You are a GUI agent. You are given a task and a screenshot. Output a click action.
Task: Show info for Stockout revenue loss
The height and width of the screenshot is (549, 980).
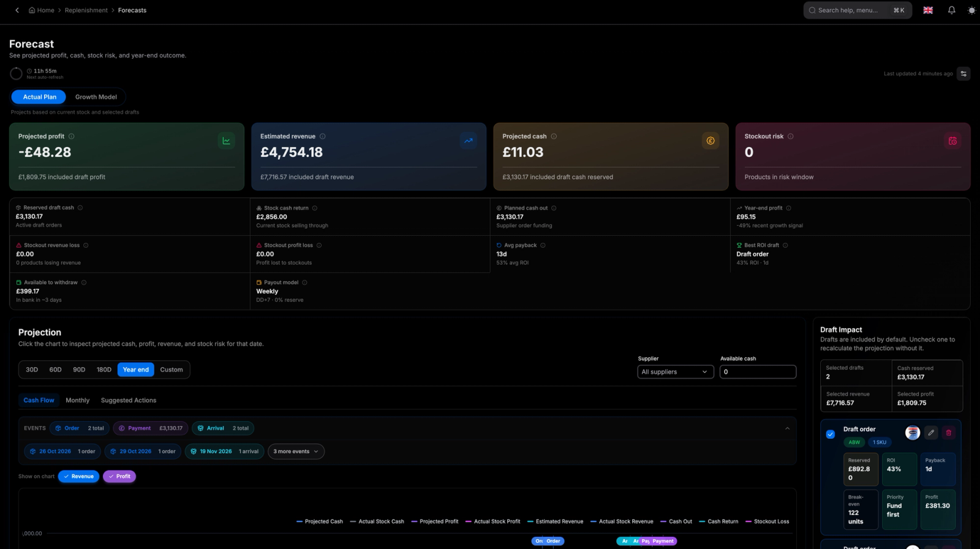coord(86,245)
